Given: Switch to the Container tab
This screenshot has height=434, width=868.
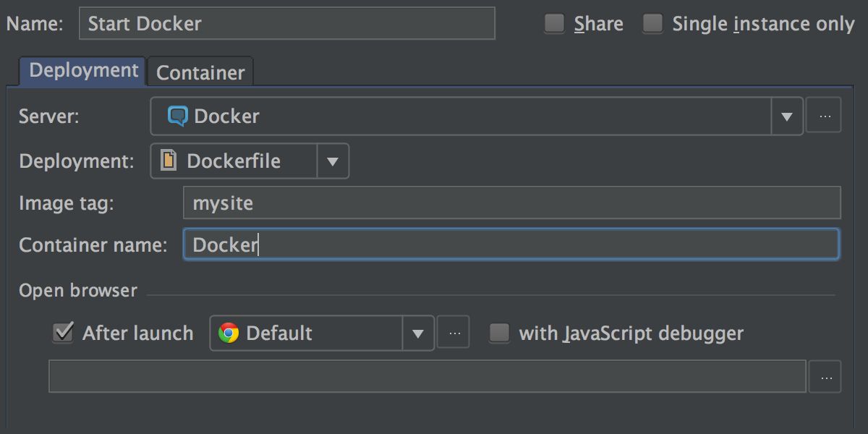Looking at the screenshot, I should pos(200,72).
